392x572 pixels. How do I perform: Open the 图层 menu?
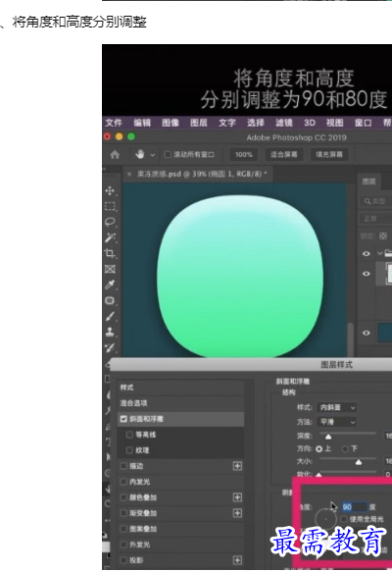click(199, 123)
